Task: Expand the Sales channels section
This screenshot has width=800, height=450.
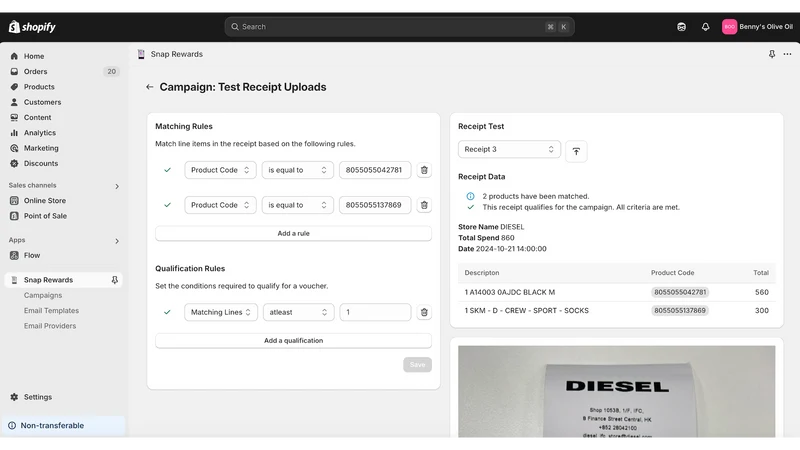Action: point(117,186)
